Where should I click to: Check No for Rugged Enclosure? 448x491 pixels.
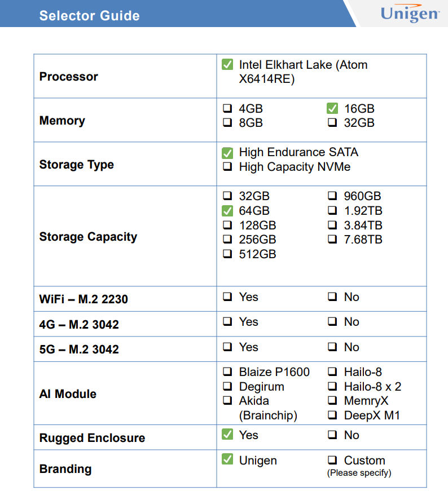coord(332,435)
